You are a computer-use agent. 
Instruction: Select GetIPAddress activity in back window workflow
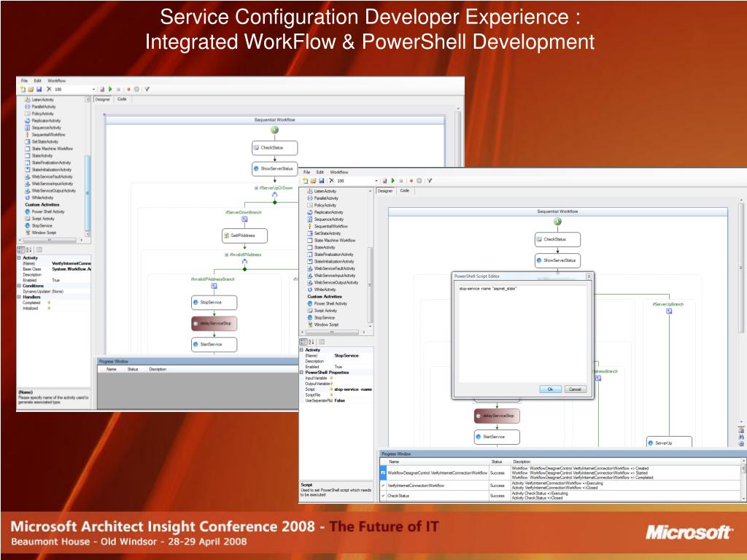pyautogui.click(x=244, y=236)
